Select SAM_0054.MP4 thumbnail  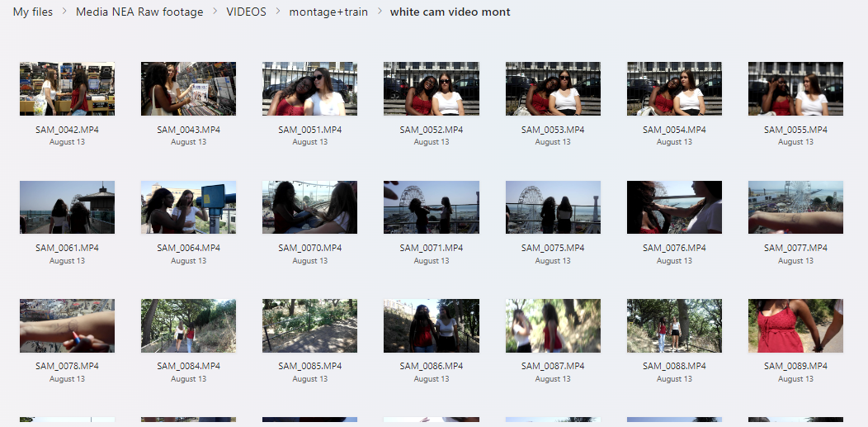tap(674, 88)
